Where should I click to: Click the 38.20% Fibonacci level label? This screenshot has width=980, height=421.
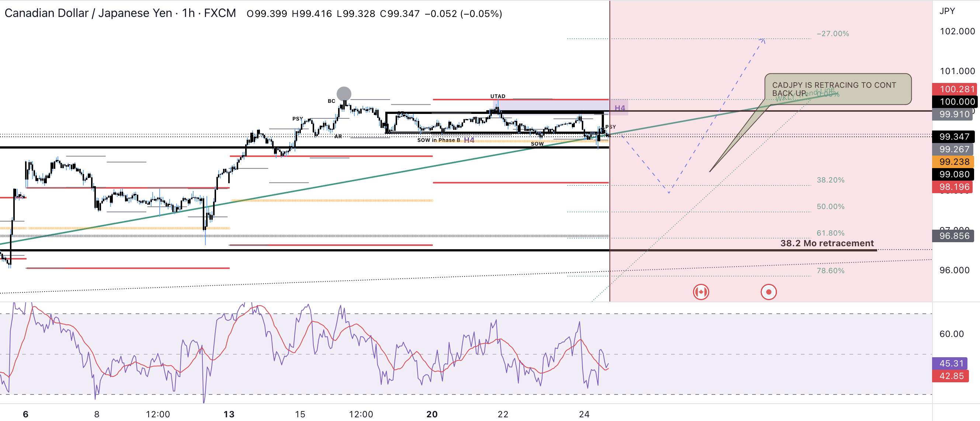tap(830, 180)
